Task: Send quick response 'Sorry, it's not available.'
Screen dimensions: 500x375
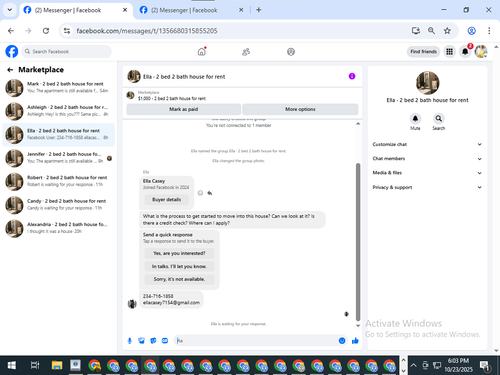Action: click(x=179, y=279)
